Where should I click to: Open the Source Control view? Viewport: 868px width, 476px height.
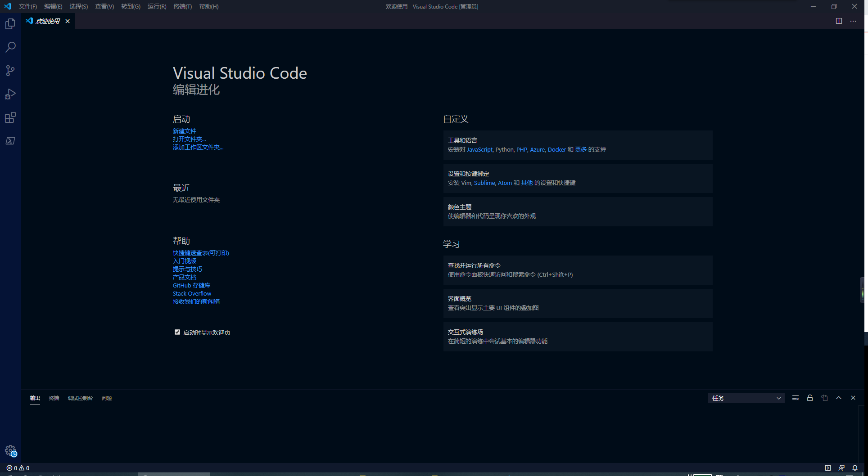point(10,71)
